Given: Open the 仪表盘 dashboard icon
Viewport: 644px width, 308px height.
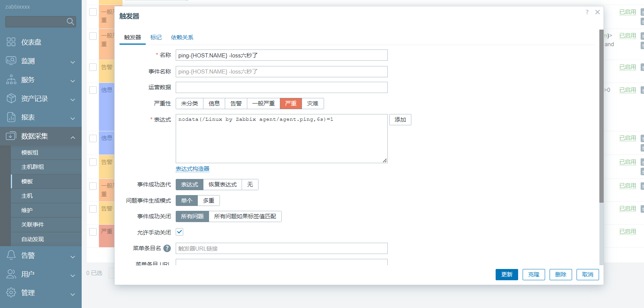Looking at the screenshot, I should [x=11, y=42].
